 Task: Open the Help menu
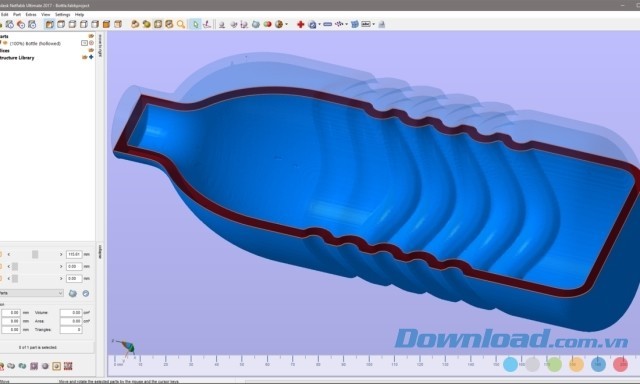click(79, 14)
